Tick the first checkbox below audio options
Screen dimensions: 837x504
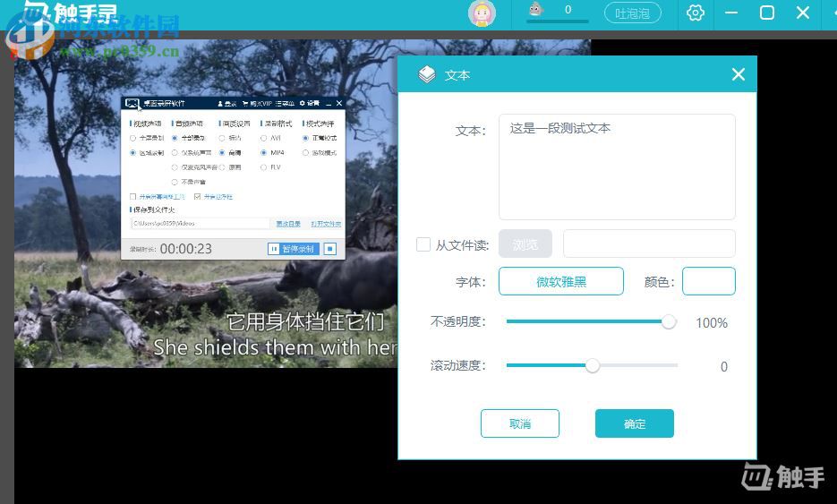(132, 196)
